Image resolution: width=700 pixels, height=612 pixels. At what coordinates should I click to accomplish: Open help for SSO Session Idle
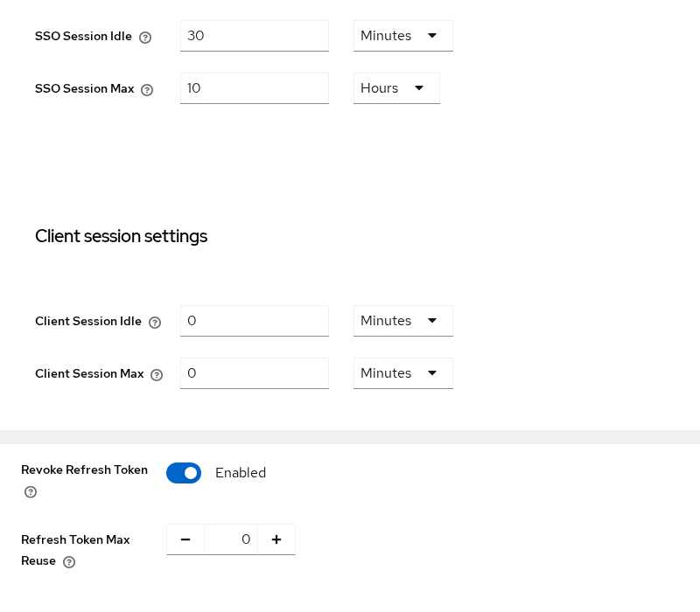(x=145, y=38)
